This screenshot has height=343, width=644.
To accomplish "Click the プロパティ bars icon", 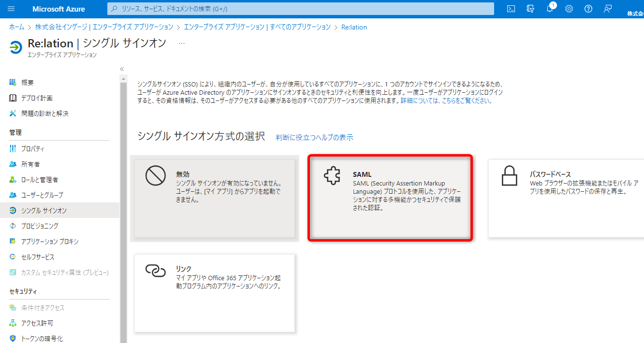I will [x=13, y=149].
